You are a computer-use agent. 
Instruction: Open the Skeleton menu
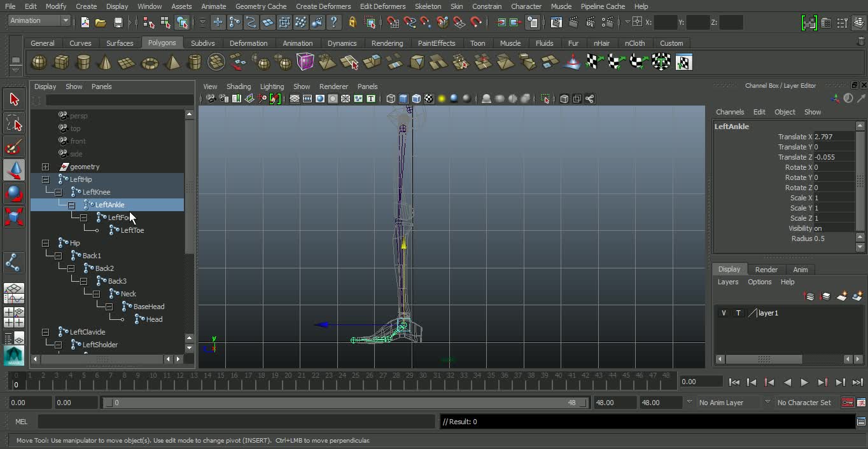pos(428,6)
